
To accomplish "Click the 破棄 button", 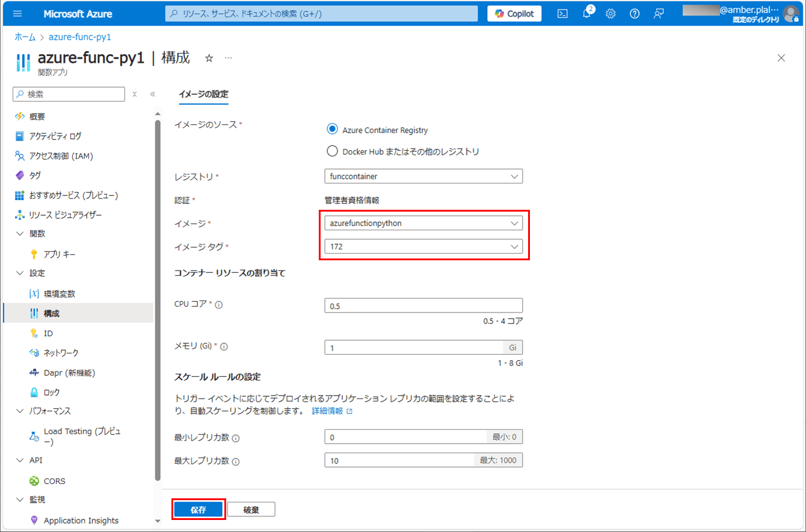I will 251,510.
